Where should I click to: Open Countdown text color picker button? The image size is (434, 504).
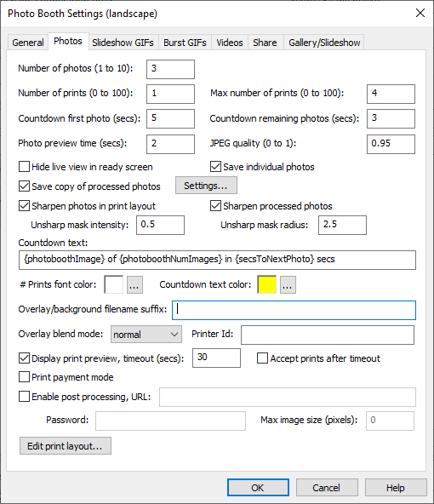click(288, 285)
